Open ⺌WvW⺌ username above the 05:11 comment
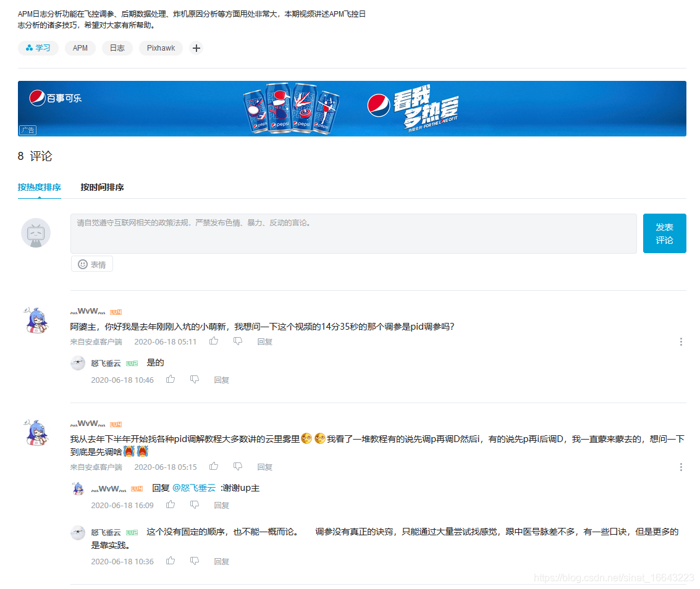Viewport: 700px width, 589px height. [x=88, y=311]
